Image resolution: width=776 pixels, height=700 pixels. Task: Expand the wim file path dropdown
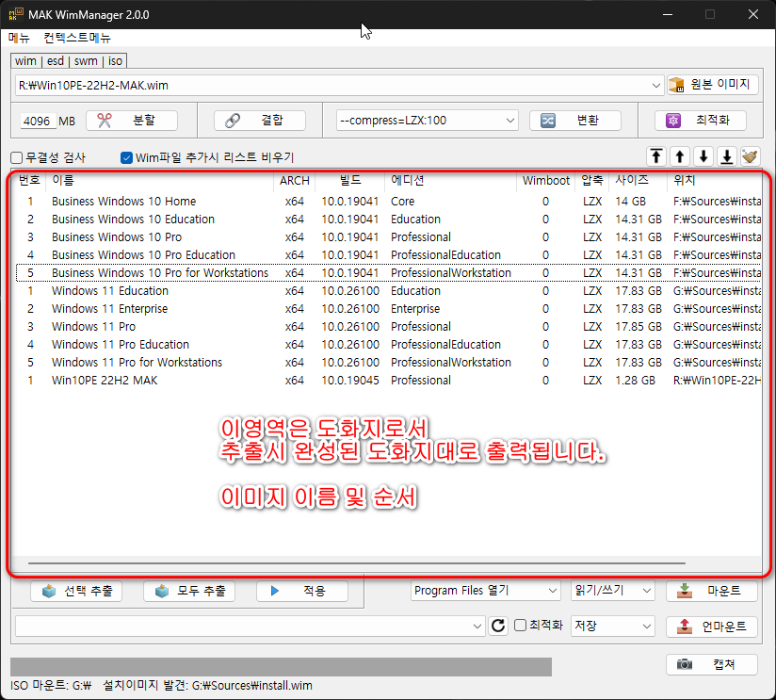(x=656, y=85)
